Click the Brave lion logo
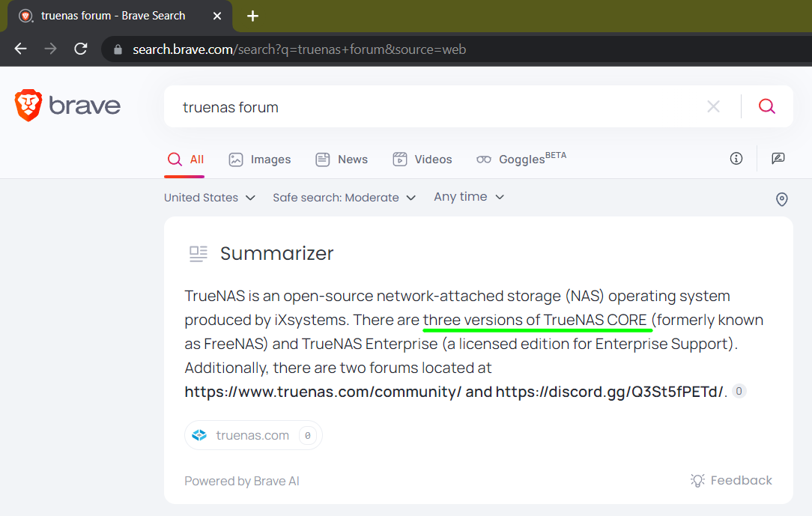The height and width of the screenshot is (516, 812). coord(28,105)
